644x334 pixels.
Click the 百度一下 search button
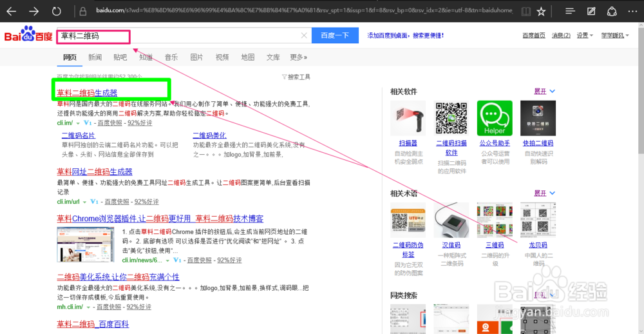pyautogui.click(x=335, y=35)
